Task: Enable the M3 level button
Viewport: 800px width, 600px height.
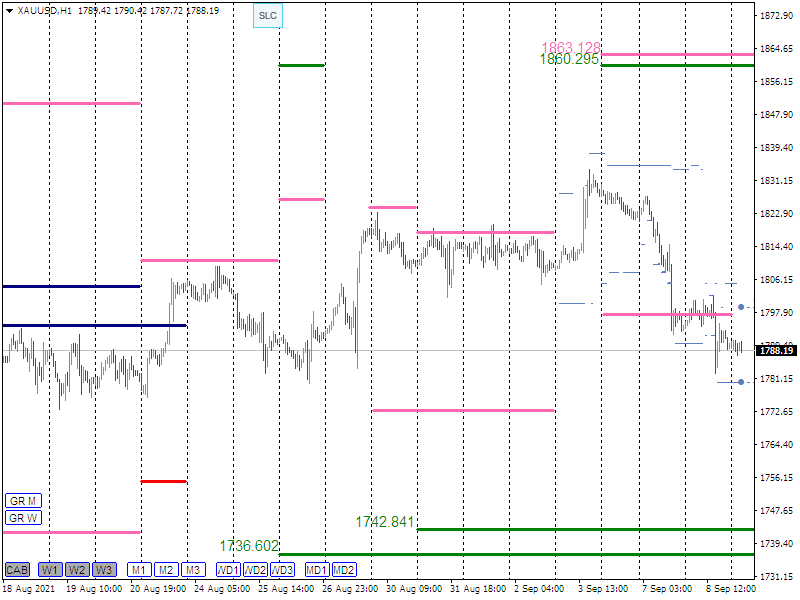Action: tap(193, 570)
